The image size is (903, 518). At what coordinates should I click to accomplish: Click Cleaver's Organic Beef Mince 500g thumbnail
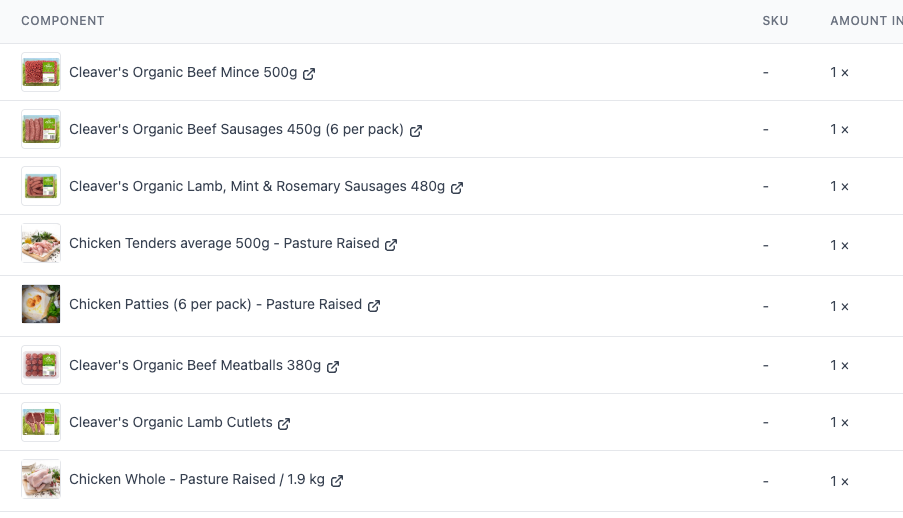point(41,72)
